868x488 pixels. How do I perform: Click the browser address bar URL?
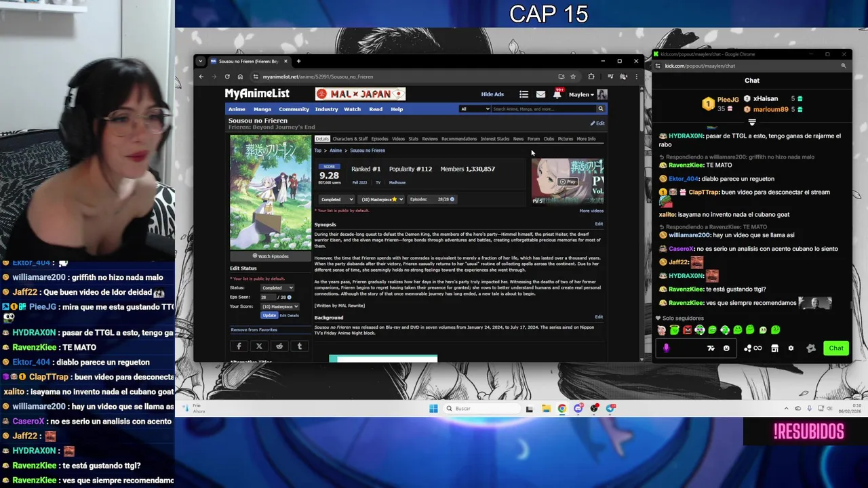pos(318,77)
